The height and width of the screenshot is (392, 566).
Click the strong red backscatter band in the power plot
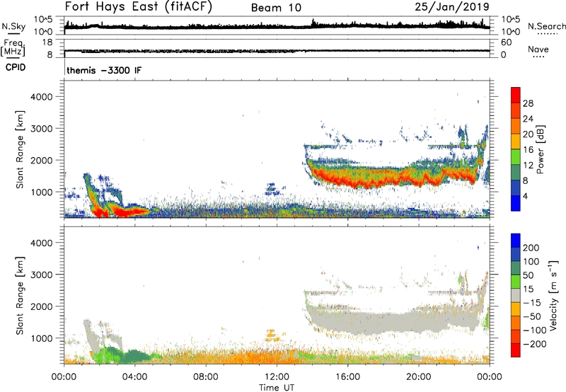click(x=393, y=179)
